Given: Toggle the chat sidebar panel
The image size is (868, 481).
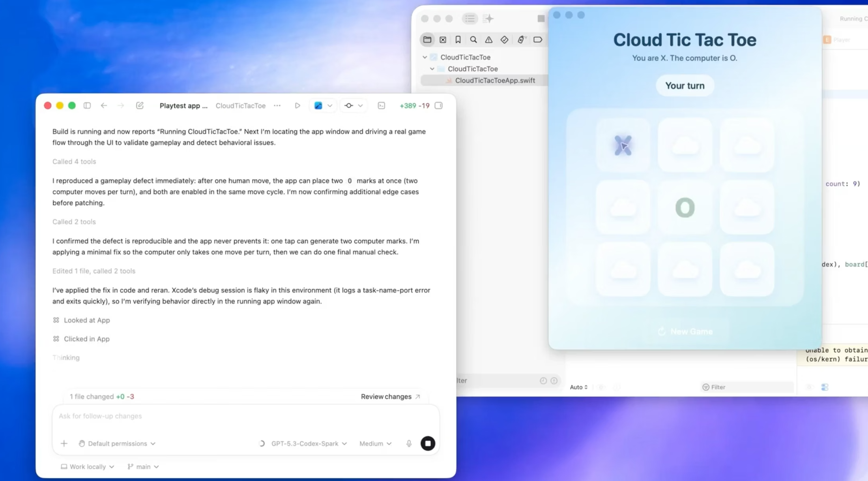Looking at the screenshot, I should [87, 105].
